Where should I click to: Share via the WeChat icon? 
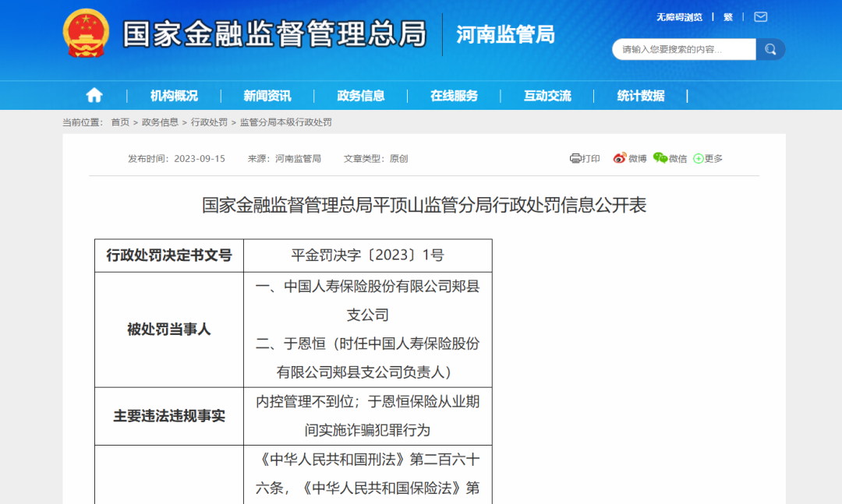[x=660, y=158]
